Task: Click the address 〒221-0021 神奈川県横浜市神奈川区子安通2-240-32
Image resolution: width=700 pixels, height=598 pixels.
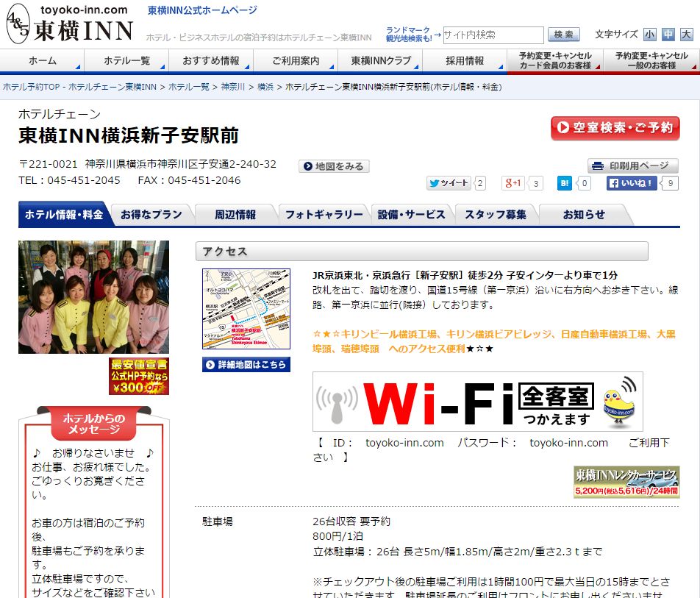Action: (147, 164)
